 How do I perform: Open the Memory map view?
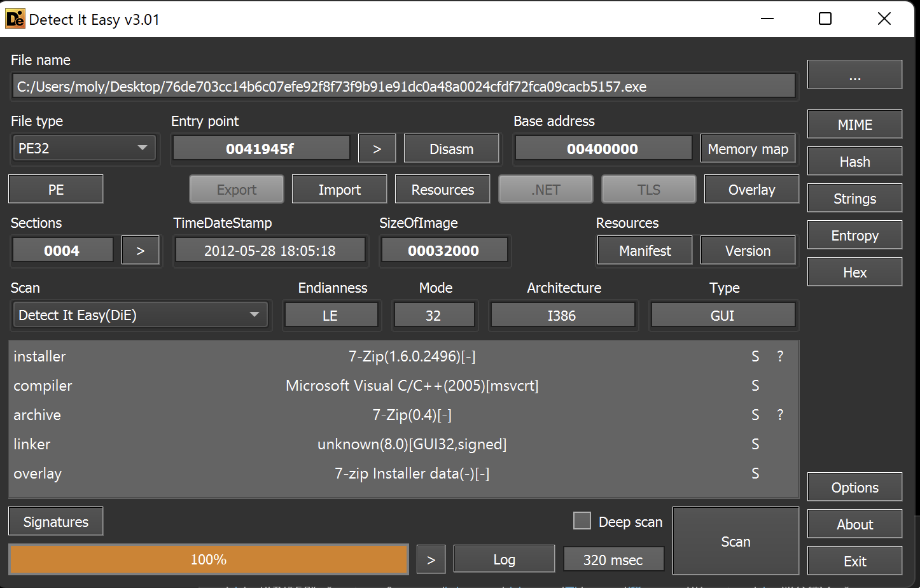coord(748,149)
